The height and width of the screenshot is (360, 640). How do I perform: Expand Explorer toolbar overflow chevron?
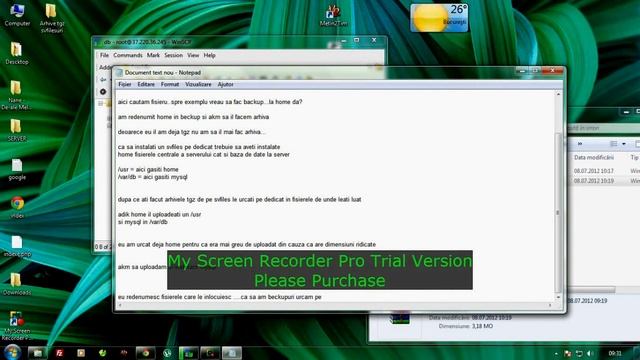pos(580,144)
